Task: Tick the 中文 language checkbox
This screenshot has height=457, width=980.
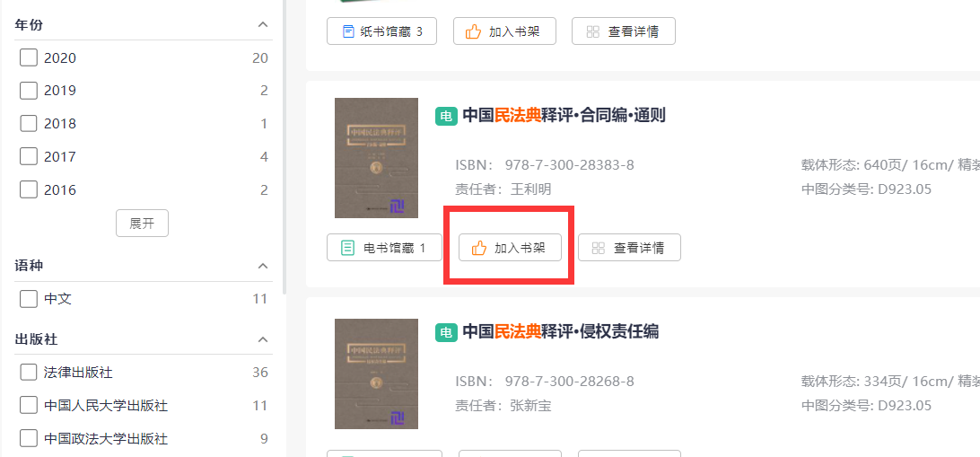Action: coord(29,298)
